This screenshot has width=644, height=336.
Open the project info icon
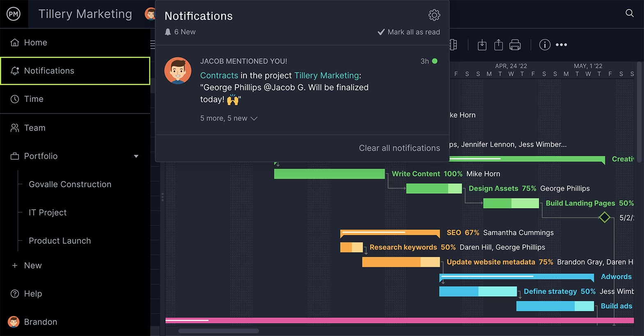tap(545, 45)
